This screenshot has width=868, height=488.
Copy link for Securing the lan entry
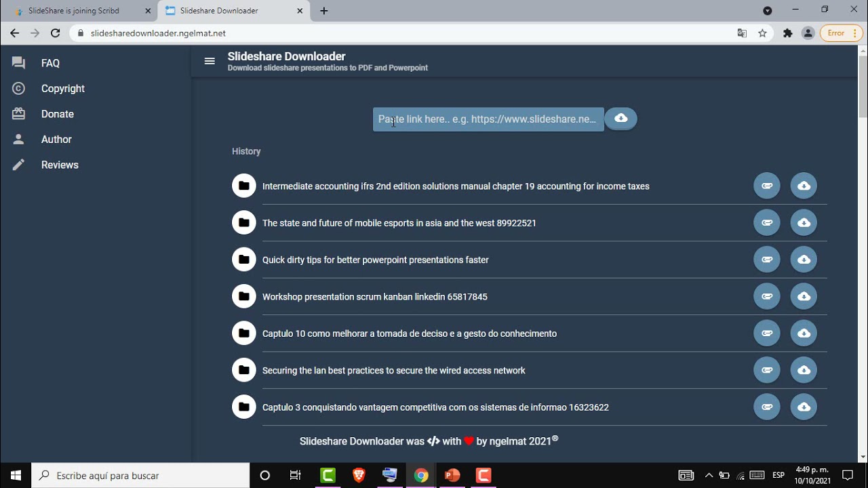pyautogui.click(x=767, y=370)
